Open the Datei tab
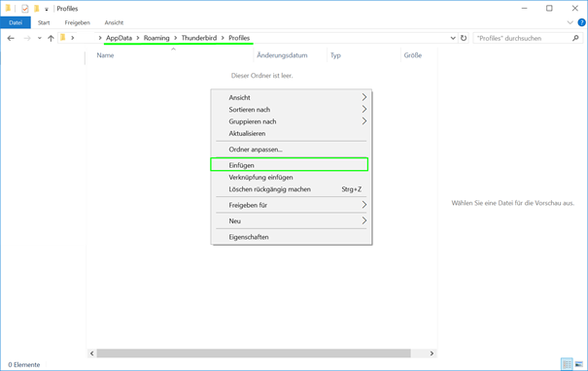The image size is (588, 371). pos(16,22)
